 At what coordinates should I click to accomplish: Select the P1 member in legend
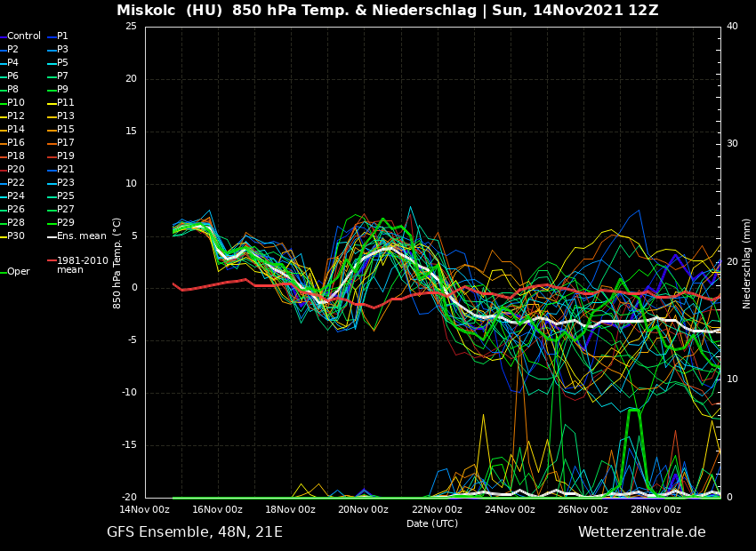click(62, 36)
